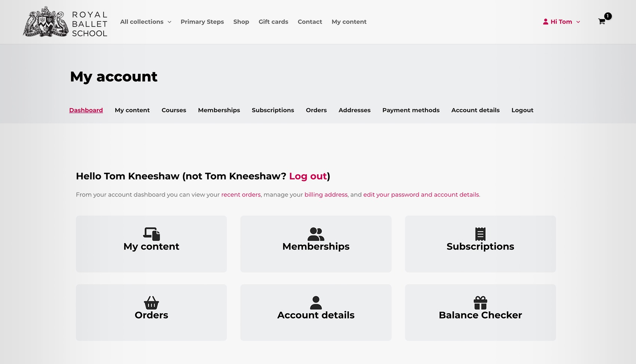Image resolution: width=636 pixels, height=364 pixels.
Task: Click the receipt icon on Subscriptions card
Action: point(480,234)
